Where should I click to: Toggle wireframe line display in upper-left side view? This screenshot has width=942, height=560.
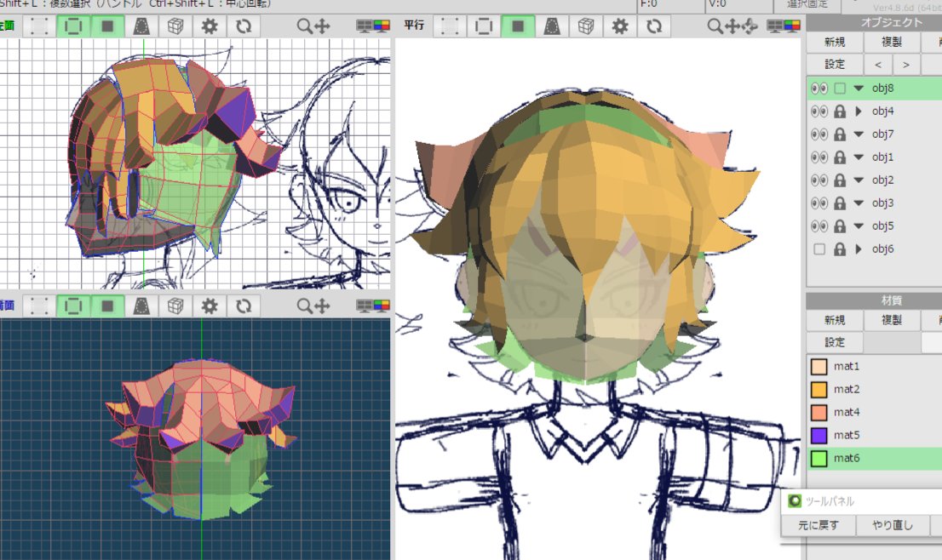tap(73, 26)
